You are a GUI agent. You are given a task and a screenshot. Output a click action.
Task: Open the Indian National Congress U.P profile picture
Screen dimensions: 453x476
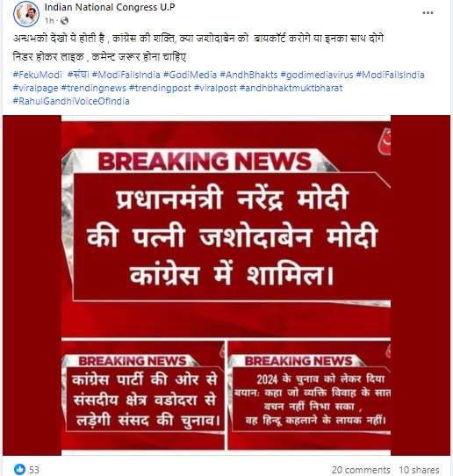[x=26, y=14]
